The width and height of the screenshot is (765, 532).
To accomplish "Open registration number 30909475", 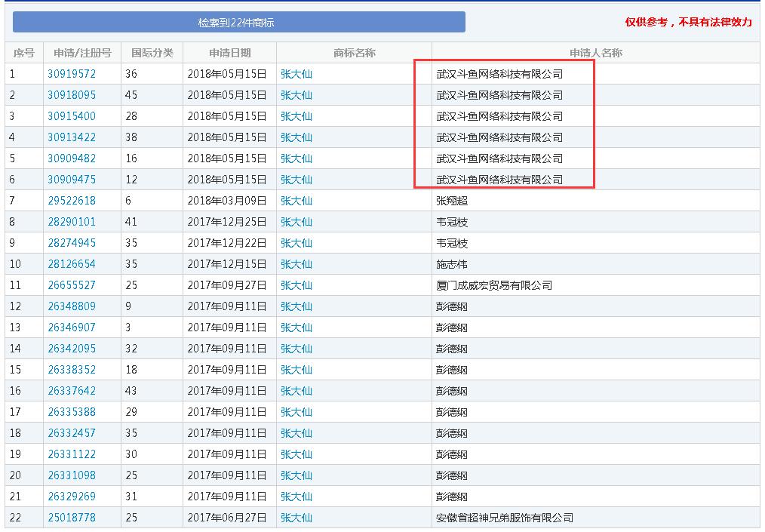I will tap(72, 180).
